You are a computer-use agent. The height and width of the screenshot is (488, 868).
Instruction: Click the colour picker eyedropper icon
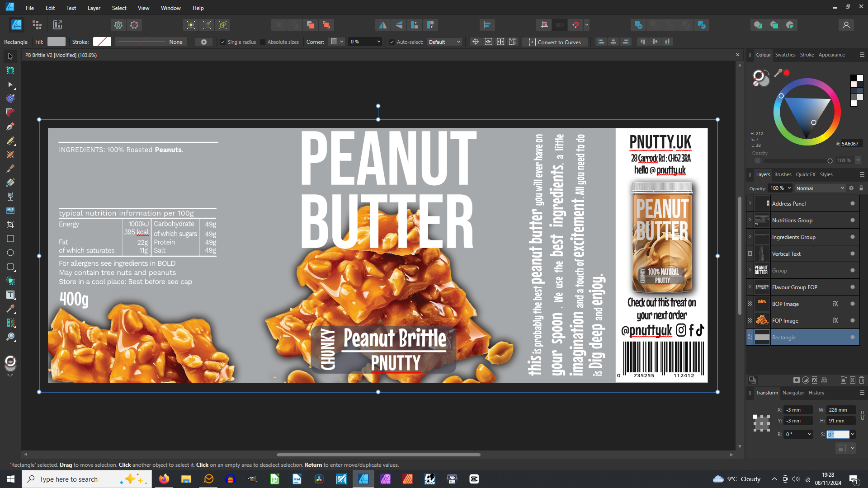pos(778,73)
